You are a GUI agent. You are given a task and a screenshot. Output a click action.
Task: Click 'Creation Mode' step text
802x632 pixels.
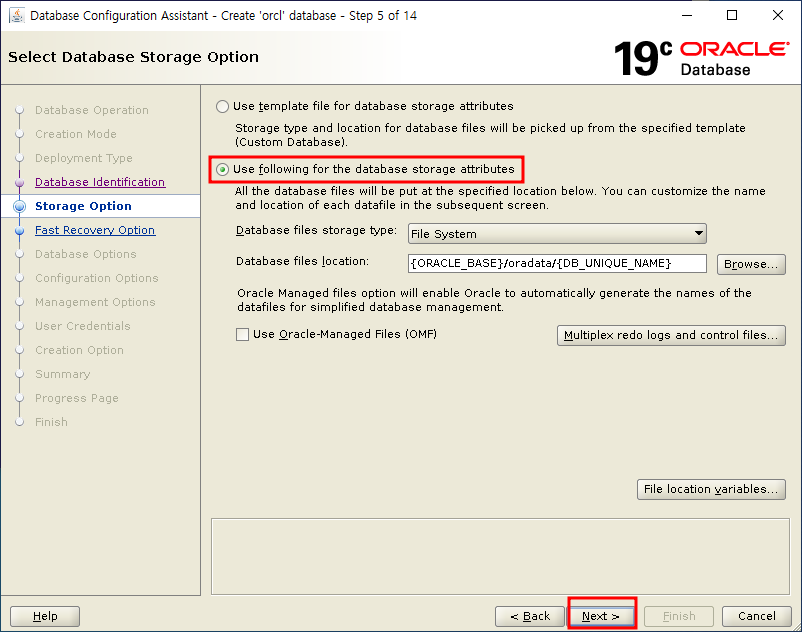76,134
